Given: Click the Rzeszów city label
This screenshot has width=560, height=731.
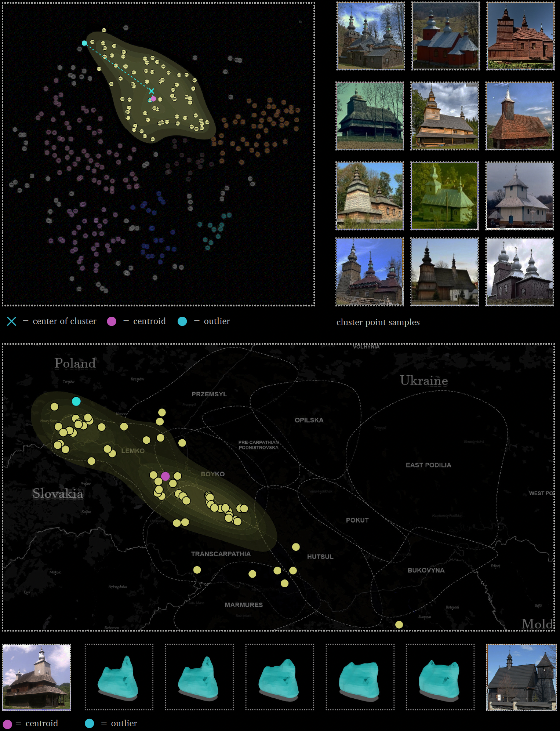Looking at the screenshot, I should tap(137, 379).
